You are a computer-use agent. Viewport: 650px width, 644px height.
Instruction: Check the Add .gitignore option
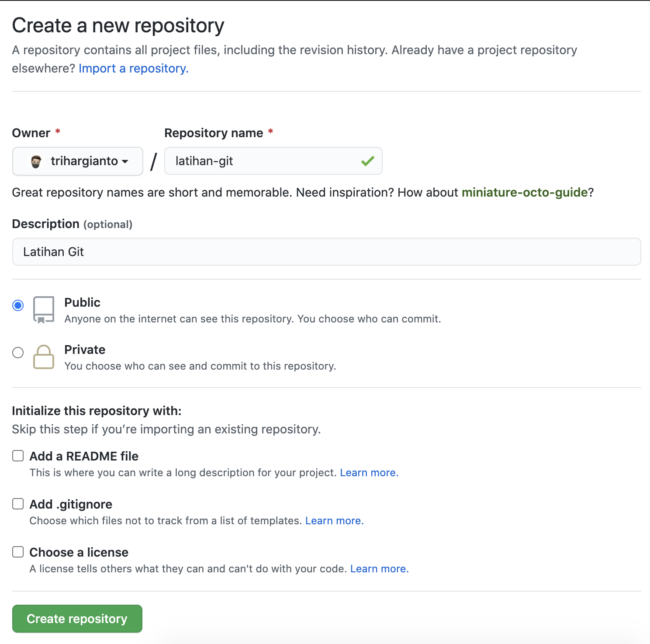(x=18, y=504)
